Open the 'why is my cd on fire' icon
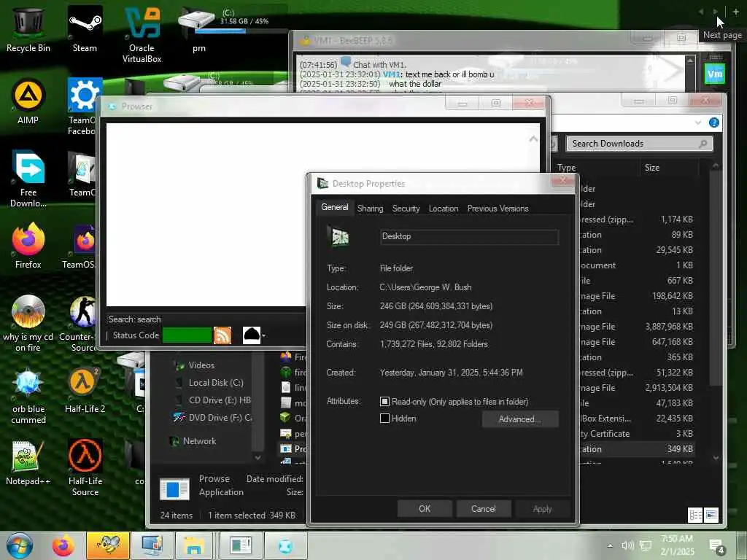This screenshot has width=747, height=560. (x=28, y=324)
